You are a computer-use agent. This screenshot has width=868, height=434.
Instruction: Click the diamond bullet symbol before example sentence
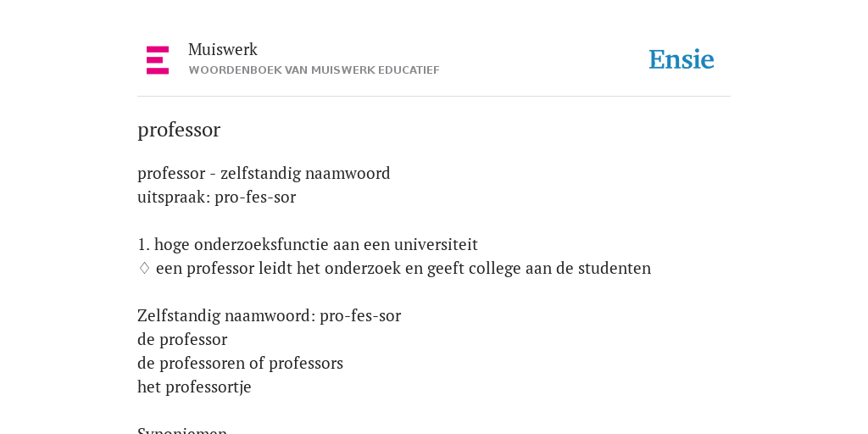click(x=144, y=269)
